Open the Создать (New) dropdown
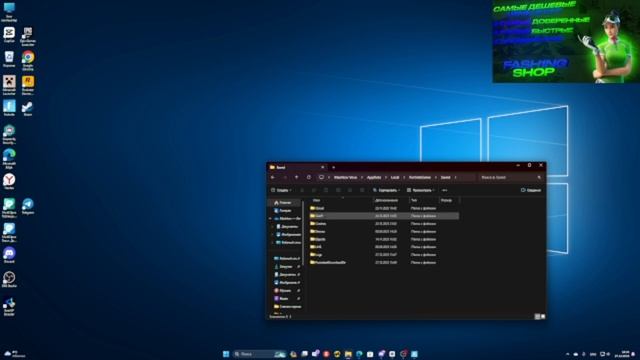640x360 pixels. click(281, 190)
